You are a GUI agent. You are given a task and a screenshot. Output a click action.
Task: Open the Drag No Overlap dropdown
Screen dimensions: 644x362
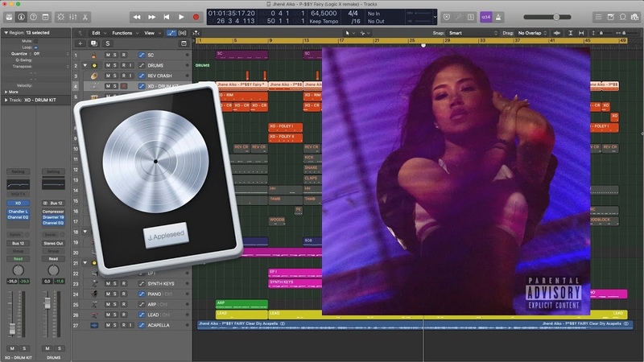tap(532, 33)
